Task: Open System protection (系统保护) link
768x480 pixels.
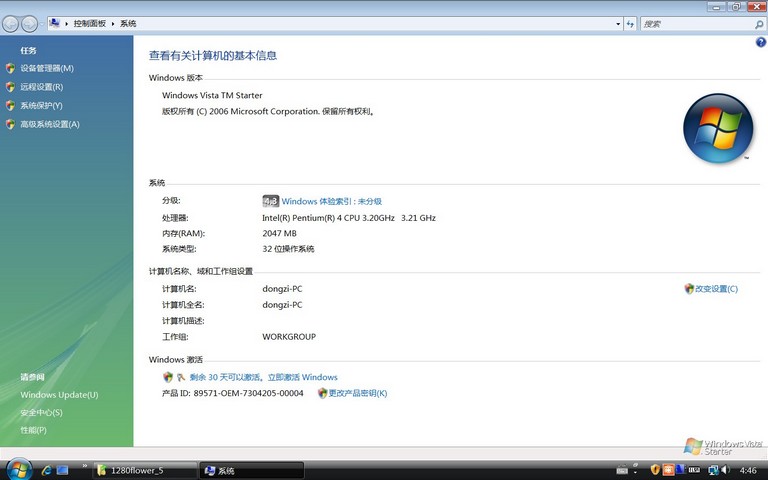Action: (41, 105)
